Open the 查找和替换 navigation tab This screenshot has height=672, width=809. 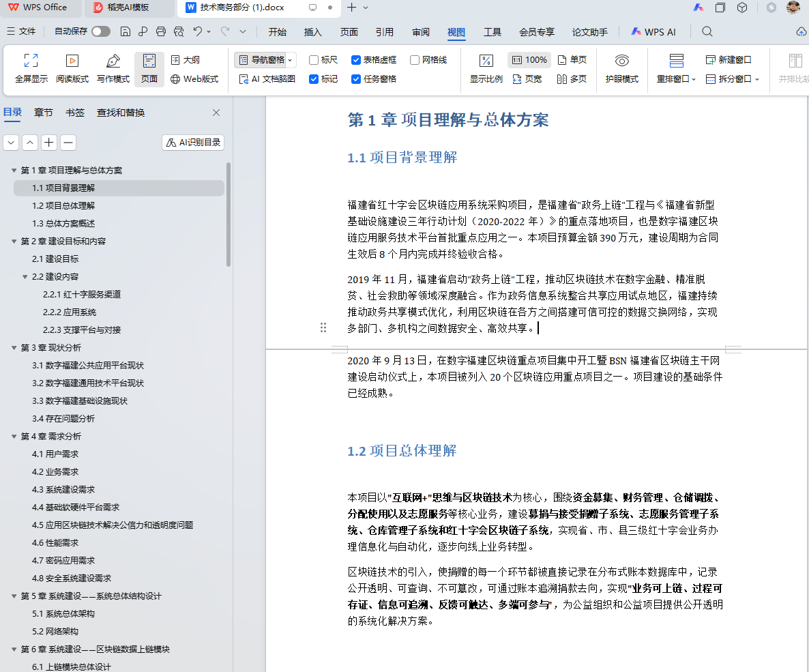tap(121, 113)
